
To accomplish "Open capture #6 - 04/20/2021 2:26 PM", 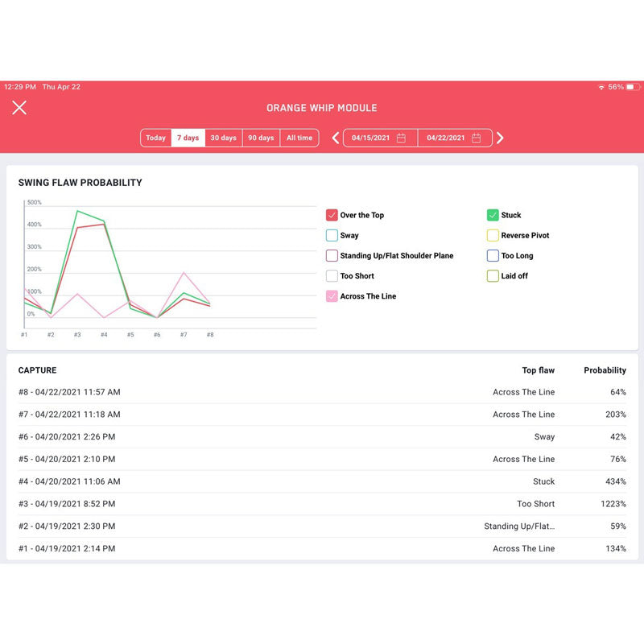I will point(322,437).
